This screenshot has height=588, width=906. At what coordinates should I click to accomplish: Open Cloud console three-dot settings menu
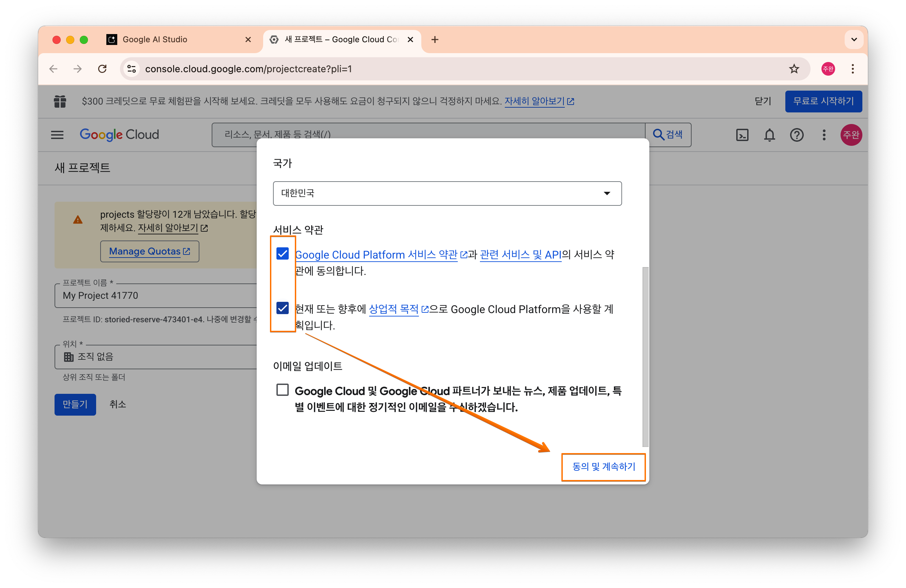coord(824,135)
